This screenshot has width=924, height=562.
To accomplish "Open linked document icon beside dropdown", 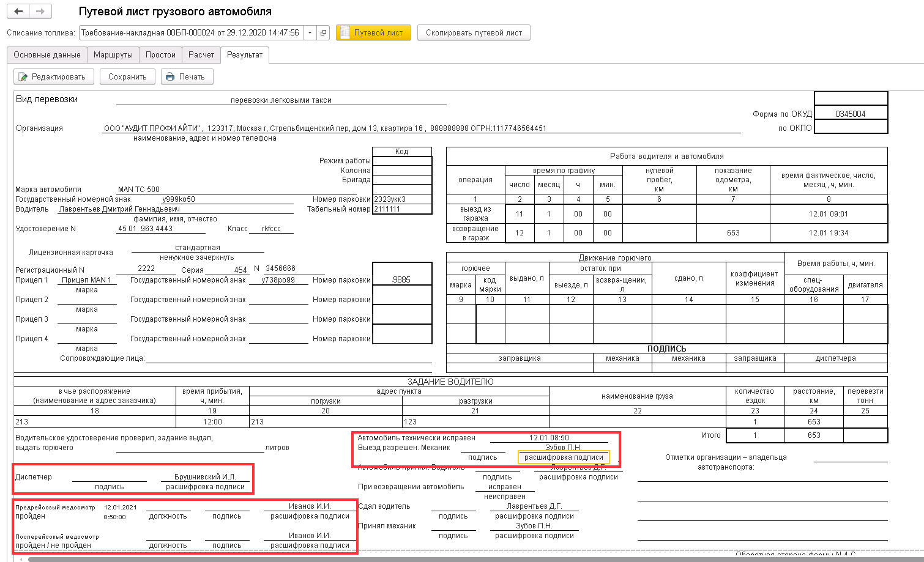I will click(324, 32).
